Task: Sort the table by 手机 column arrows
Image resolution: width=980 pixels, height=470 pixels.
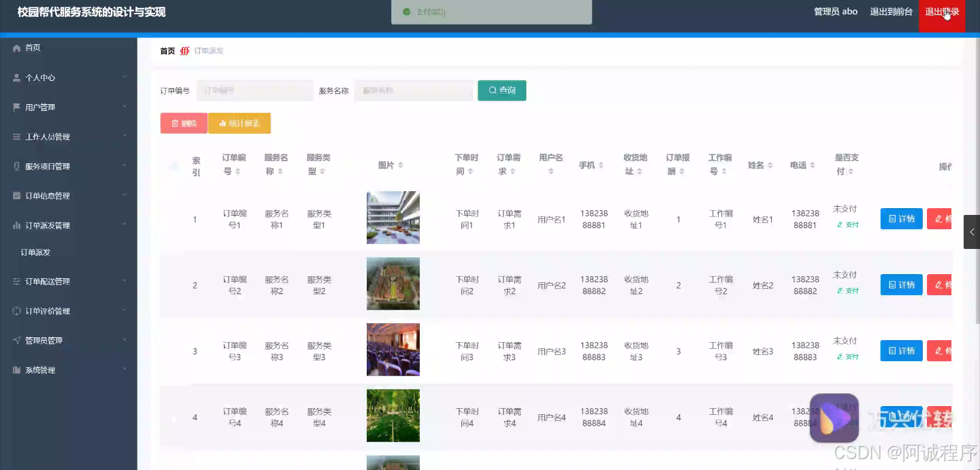Action: point(601,165)
